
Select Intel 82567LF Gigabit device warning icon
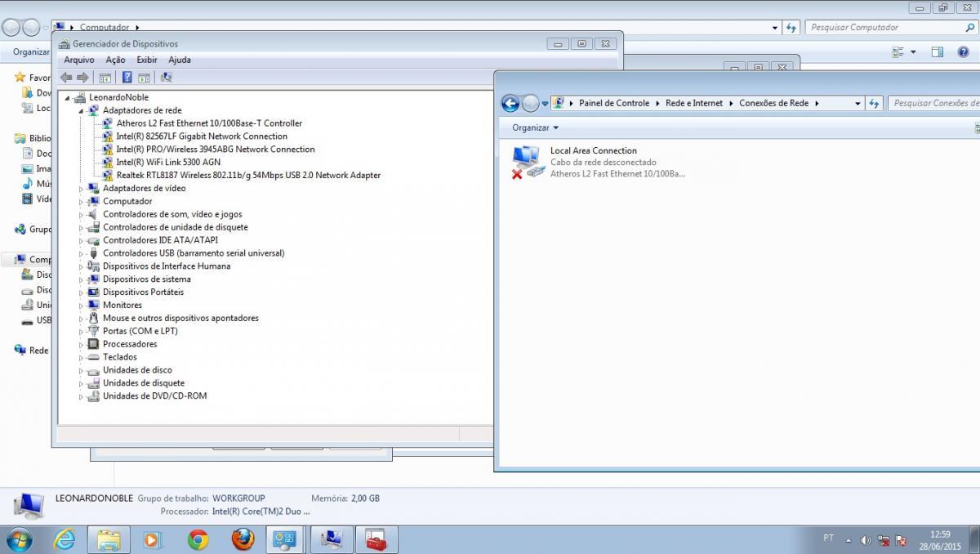(x=108, y=136)
